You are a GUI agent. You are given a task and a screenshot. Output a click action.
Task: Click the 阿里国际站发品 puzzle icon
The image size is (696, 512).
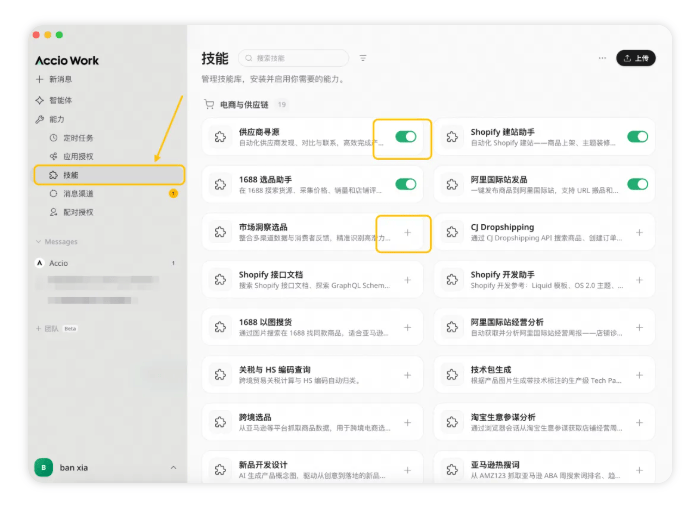[452, 184]
